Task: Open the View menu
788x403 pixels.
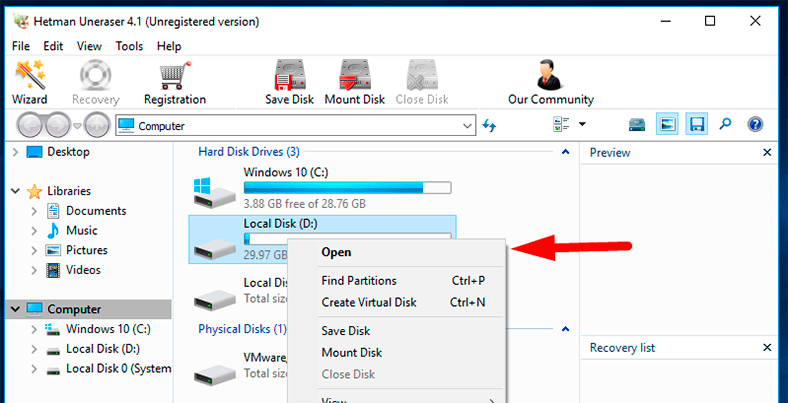Action: coord(89,46)
